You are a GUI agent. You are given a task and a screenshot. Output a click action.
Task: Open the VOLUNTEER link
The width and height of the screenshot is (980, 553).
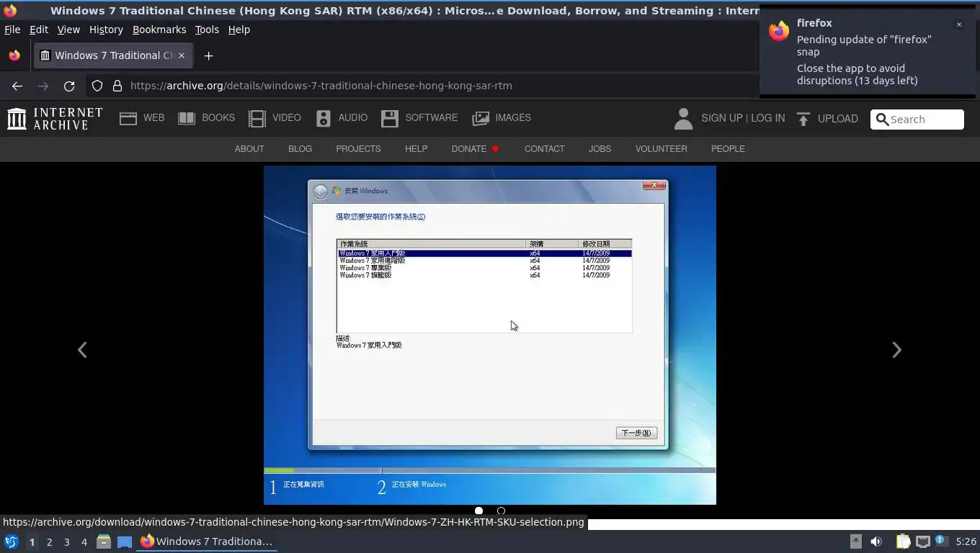[x=661, y=149]
